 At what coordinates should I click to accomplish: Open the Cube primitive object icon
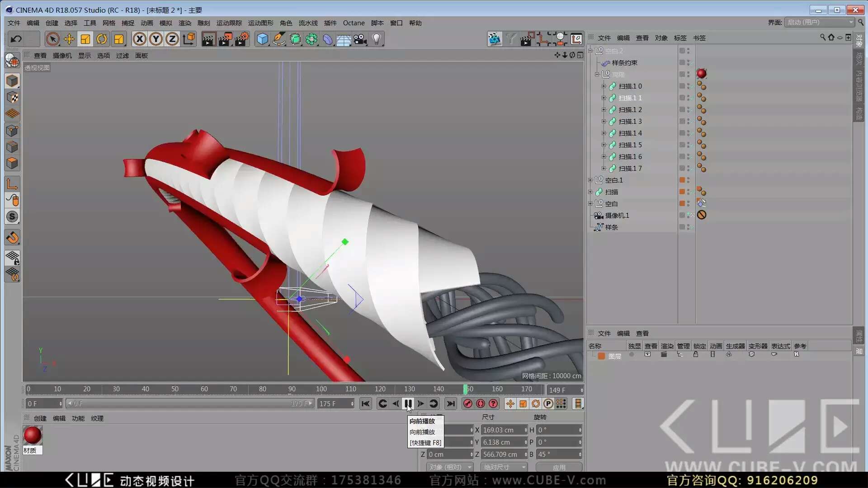point(262,39)
